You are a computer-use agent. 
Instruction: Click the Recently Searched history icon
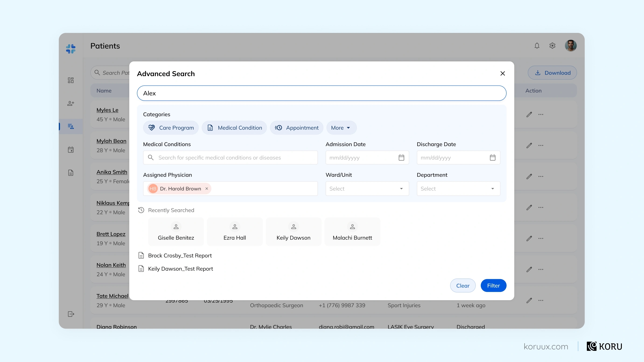[x=141, y=210]
